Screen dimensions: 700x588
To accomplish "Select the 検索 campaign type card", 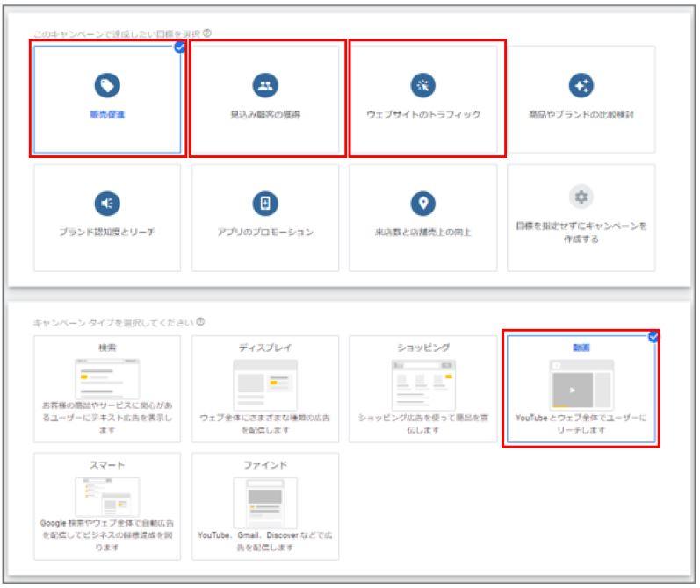I will point(106,389).
